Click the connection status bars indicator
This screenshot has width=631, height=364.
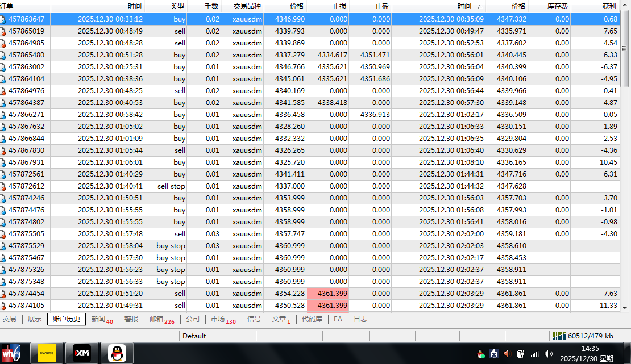click(x=559, y=336)
